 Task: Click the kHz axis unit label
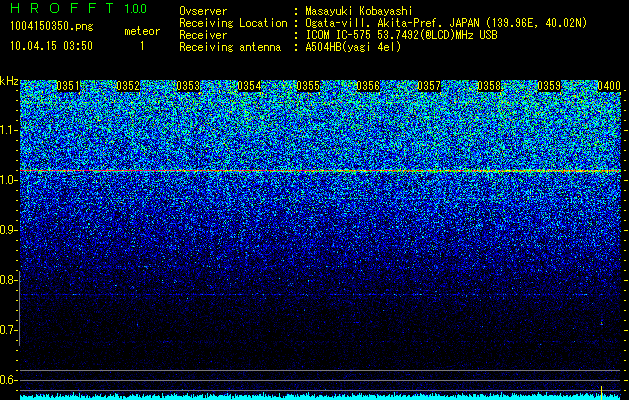9,81
